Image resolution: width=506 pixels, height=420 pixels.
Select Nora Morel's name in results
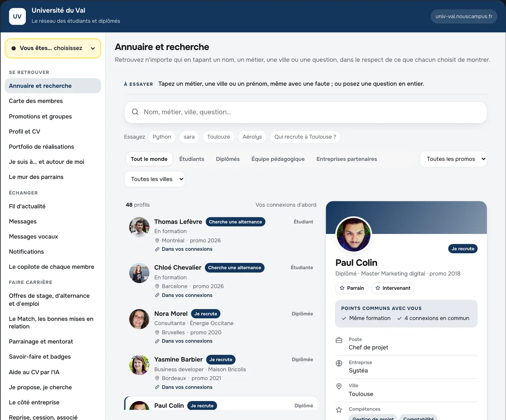[171, 314]
